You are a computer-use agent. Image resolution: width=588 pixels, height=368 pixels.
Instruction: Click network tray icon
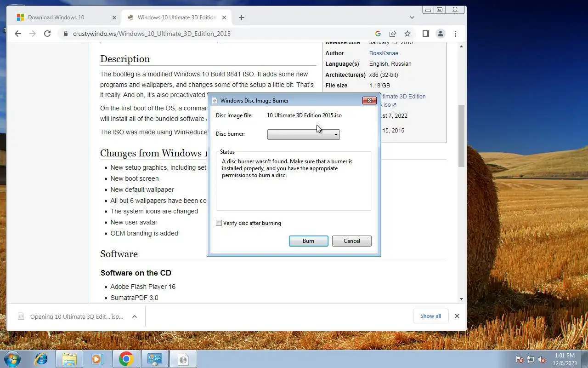coord(531,359)
